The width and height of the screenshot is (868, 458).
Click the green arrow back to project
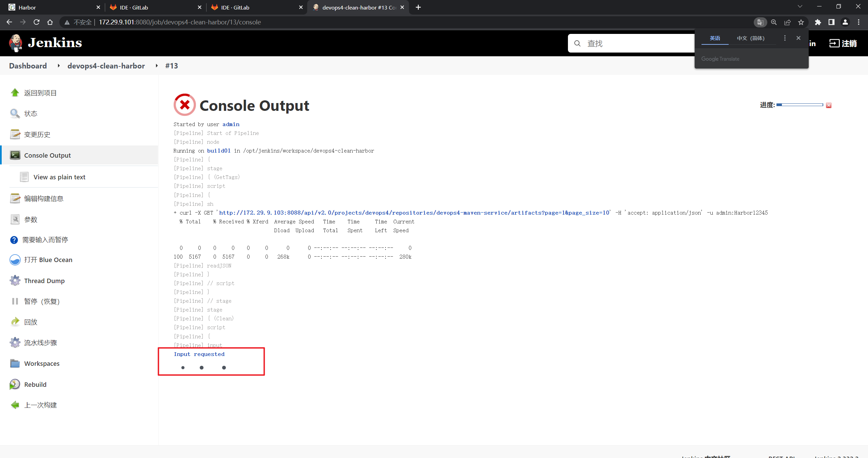pyautogui.click(x=15, y=93)
